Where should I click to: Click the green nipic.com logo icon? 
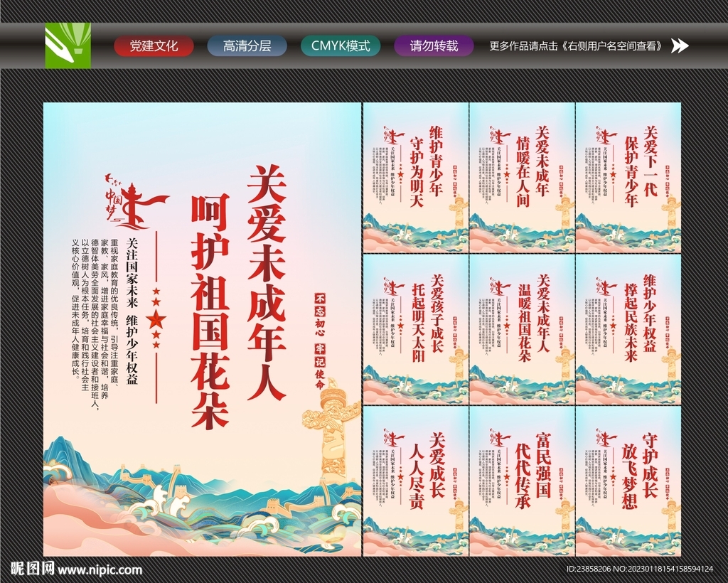[68, 46]
